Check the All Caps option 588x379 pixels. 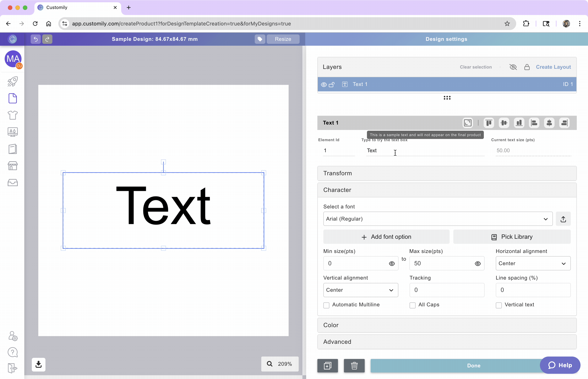(413, 305)
